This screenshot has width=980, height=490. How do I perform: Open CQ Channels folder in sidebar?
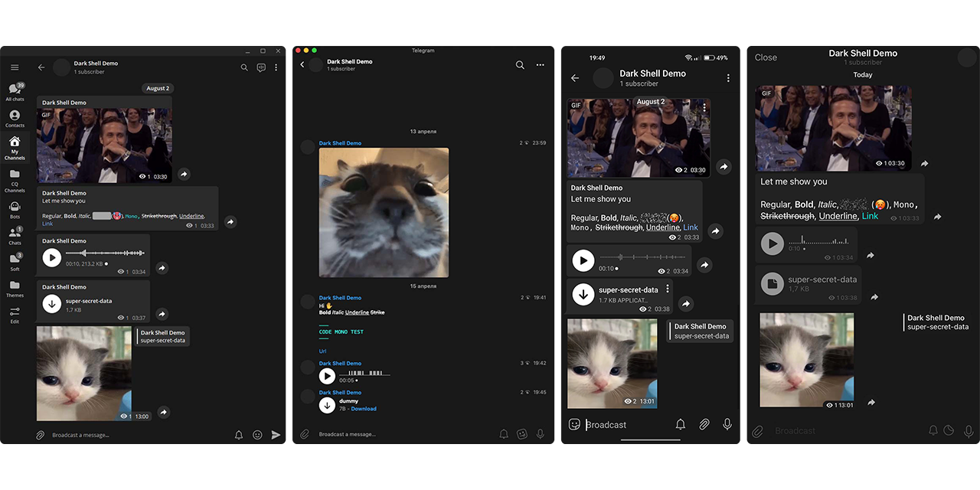pyautogui.click(x=15, y=181)
